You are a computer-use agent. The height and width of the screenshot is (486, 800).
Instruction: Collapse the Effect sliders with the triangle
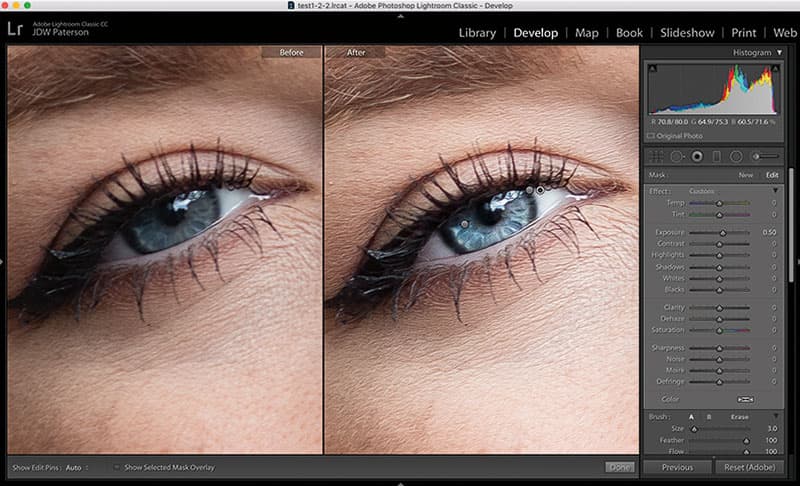[x=775, y=191]
